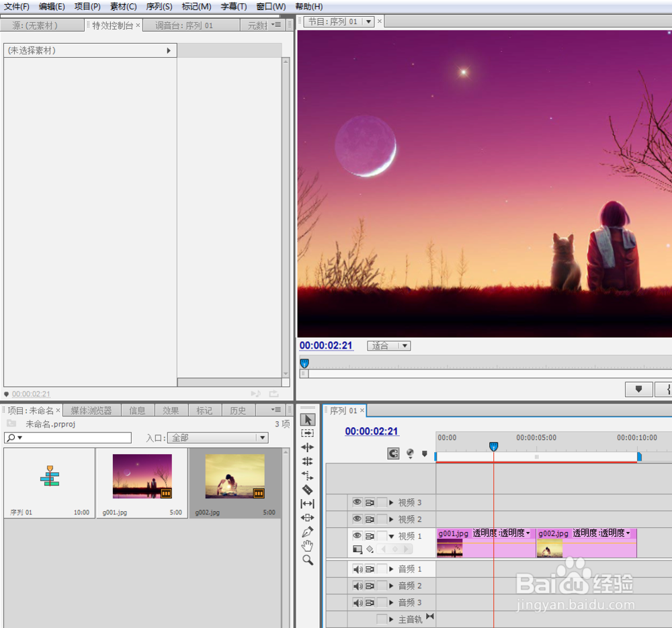Select the Slide tool
The height and width of the screenshot is (628, 672).
tap(308, 517)
